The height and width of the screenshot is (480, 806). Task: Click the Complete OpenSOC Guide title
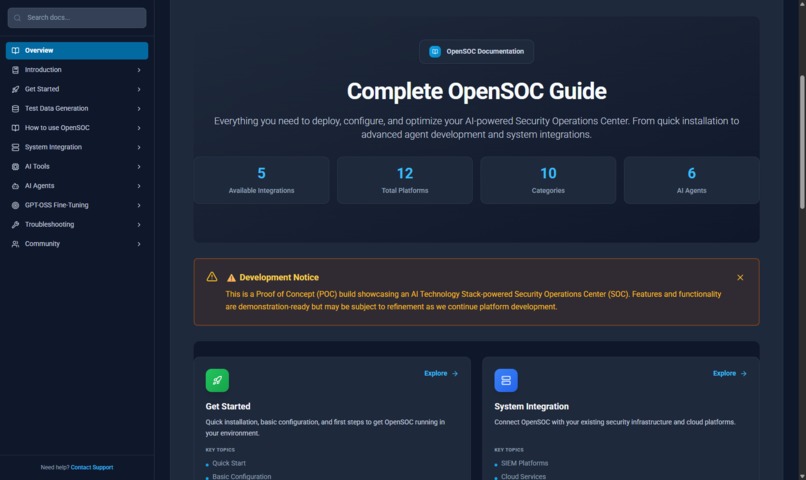tap(477, 91)
